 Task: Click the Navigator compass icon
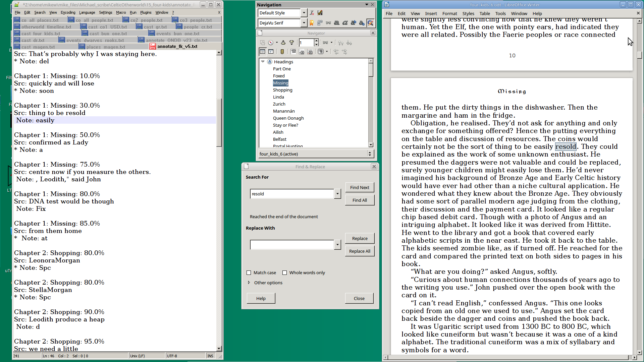tap(271, 43)
